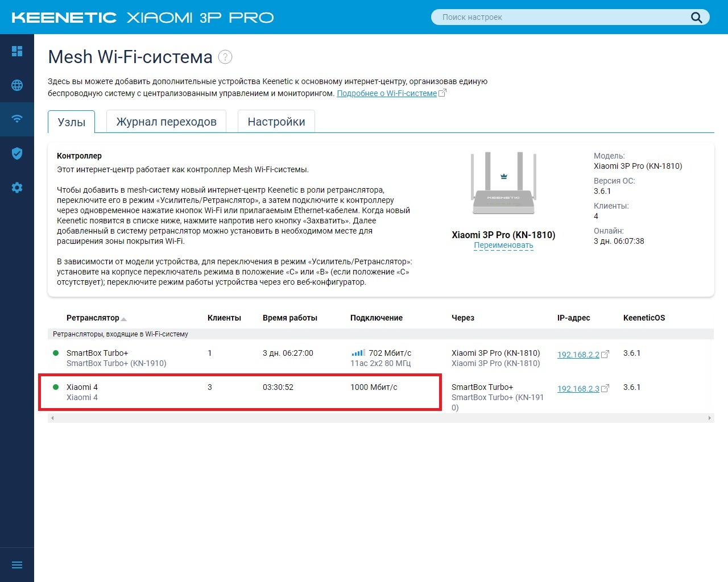This screenshot has width=728, height=582.
Task: Click uptime value 03:30:52
Action: tap(278, 387)
